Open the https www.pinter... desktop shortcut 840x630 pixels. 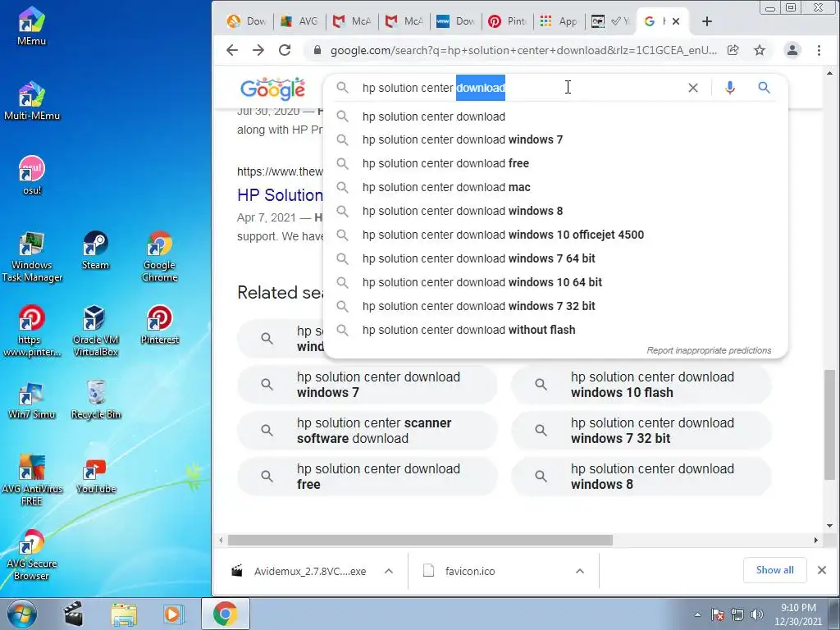[32, 331]
